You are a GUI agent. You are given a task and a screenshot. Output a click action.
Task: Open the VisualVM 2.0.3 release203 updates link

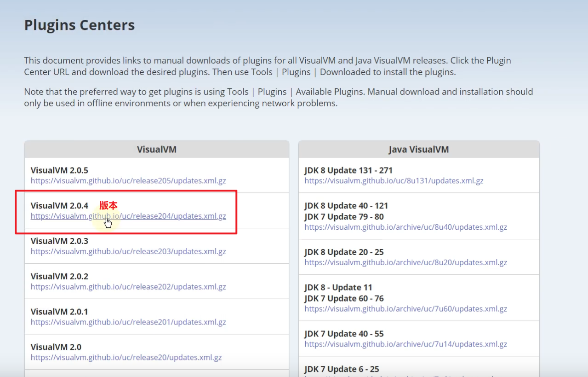pyautogui.click(x=128, y=252)
